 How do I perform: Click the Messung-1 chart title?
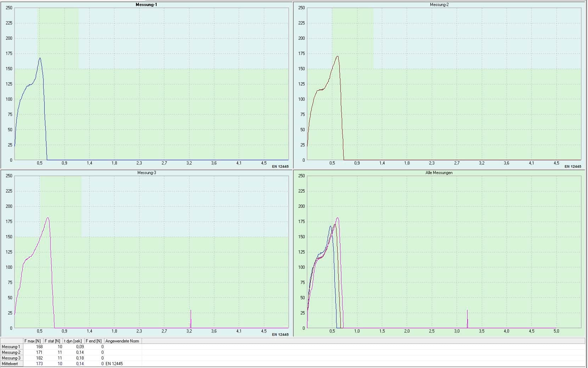146,5
